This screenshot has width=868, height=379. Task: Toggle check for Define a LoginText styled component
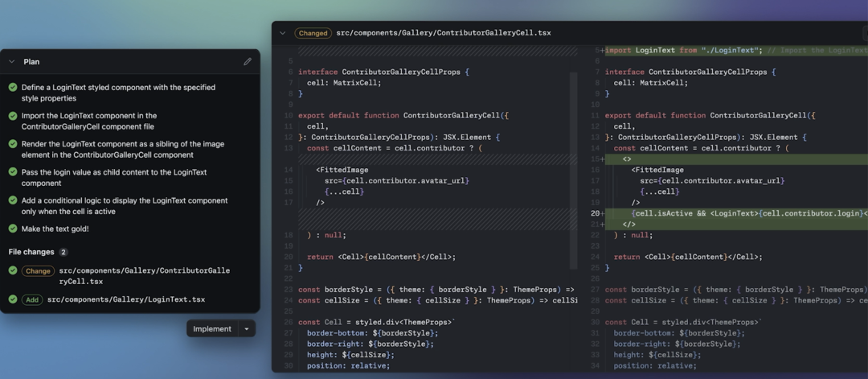coord(13,87)
